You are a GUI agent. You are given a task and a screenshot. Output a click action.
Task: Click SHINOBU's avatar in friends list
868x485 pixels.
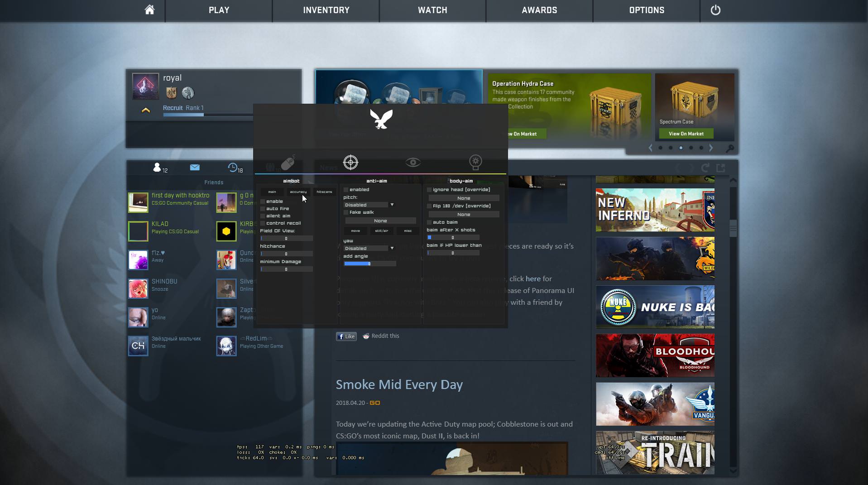coord(138,288)
